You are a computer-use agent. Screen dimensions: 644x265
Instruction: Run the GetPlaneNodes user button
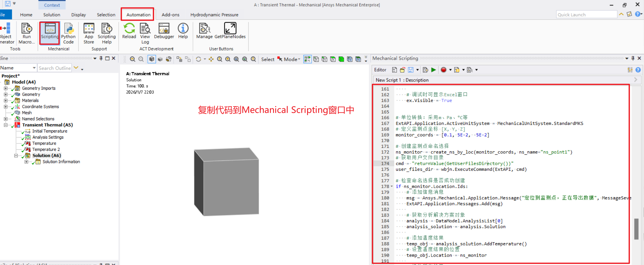(x=230, y=31)
